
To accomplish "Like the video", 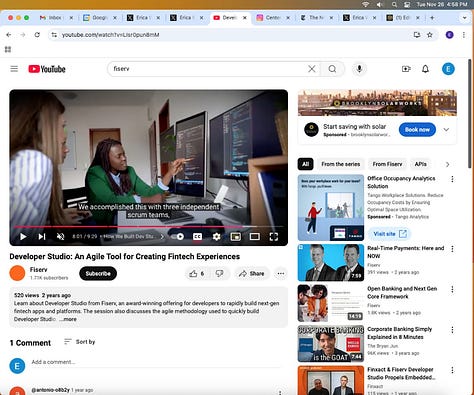I will pyautogui.click(x=197, y=274).
